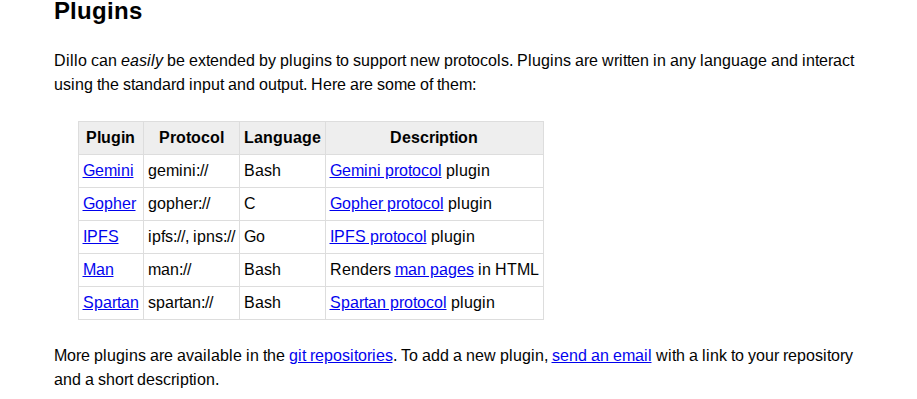
Task: Open the Gemini plugin link
Action: point(108,170)
